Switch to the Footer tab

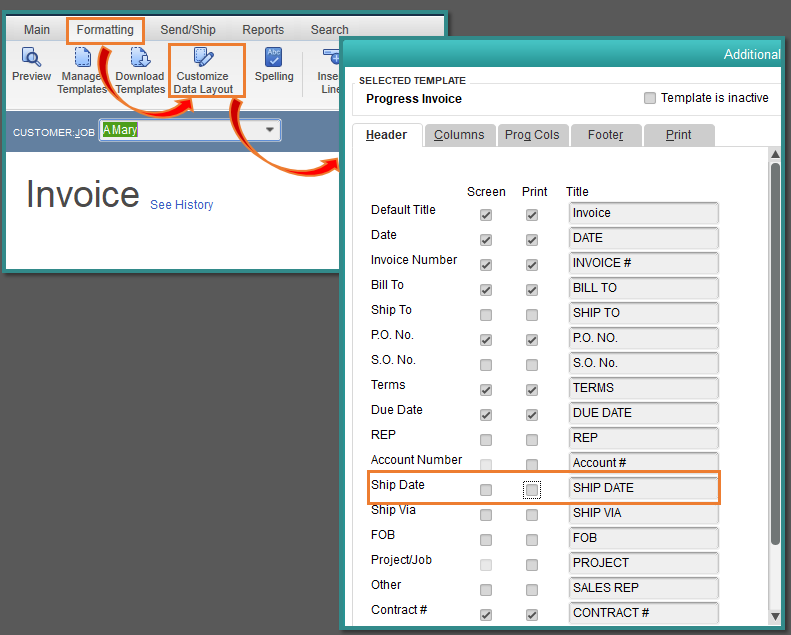coord(605,135)
